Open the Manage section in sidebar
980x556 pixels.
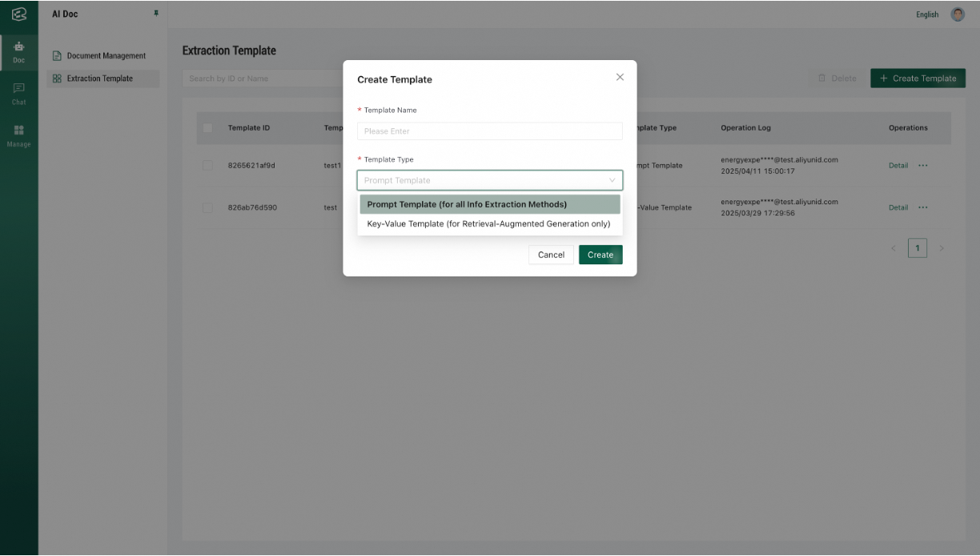click(18, 135)
